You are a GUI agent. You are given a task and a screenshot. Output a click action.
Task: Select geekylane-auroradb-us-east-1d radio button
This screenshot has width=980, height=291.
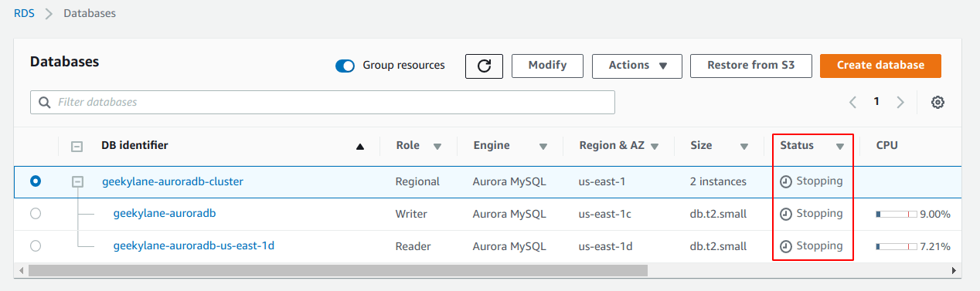pos(36,245)
